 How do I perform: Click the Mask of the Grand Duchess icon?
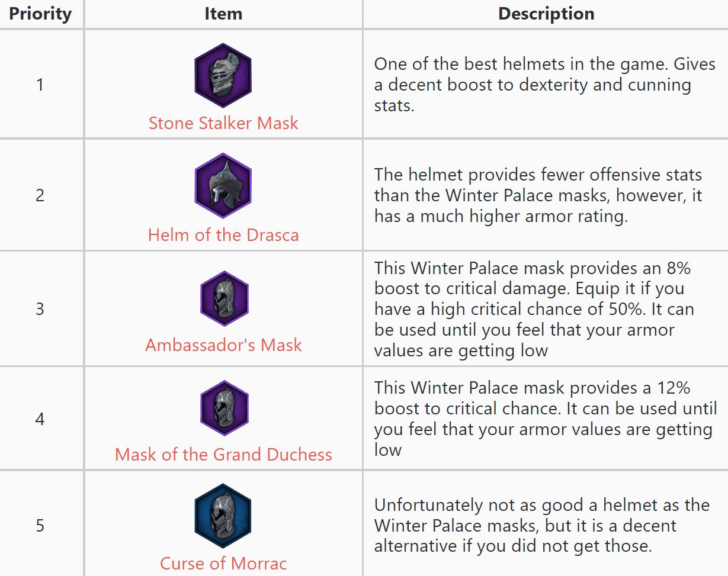tap(224, 408)
